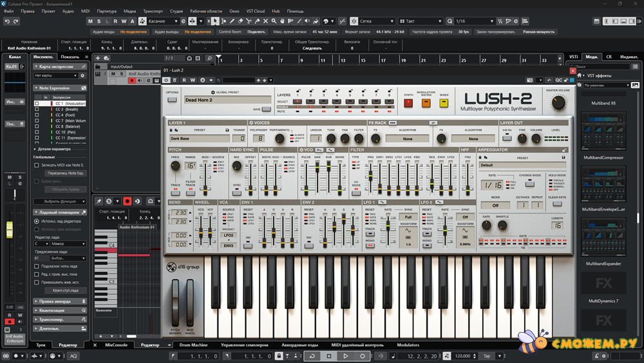
Task: Select the Split scissors tool
Action: pos(249,21)
